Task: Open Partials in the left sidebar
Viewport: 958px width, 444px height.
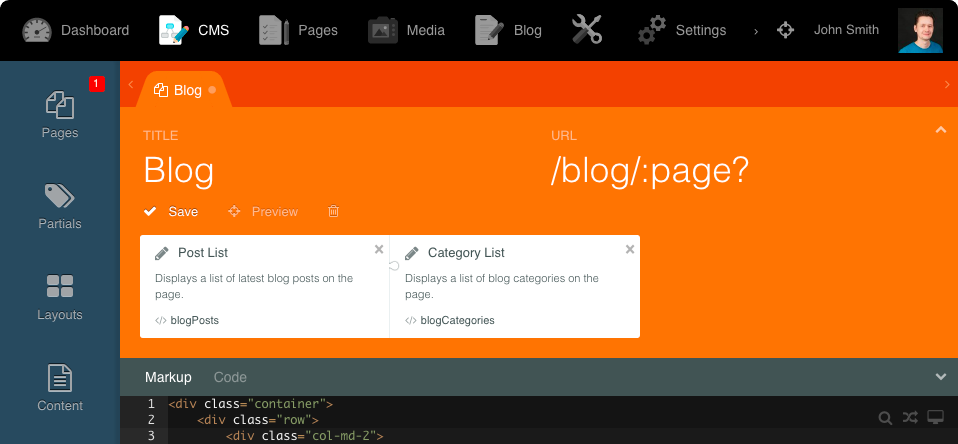Action: [x=60, y=206]
